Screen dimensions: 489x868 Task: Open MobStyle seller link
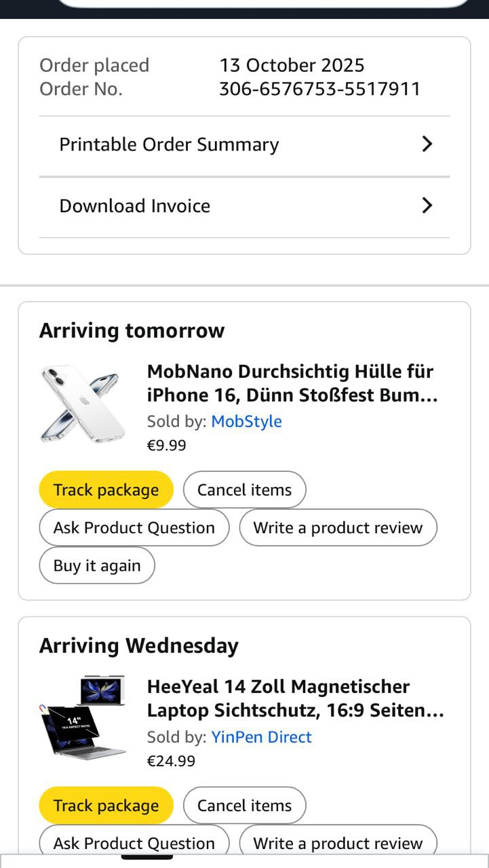tap(246, 421)
